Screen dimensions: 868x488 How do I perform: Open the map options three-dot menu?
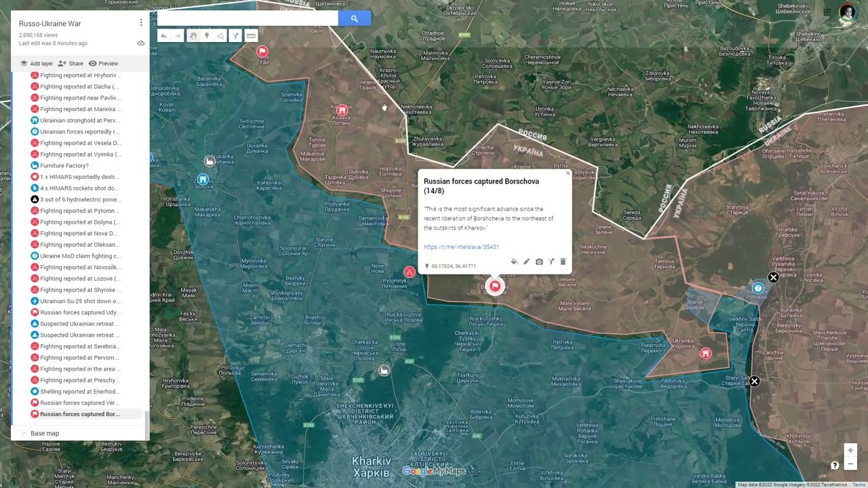tap(141, 22)
